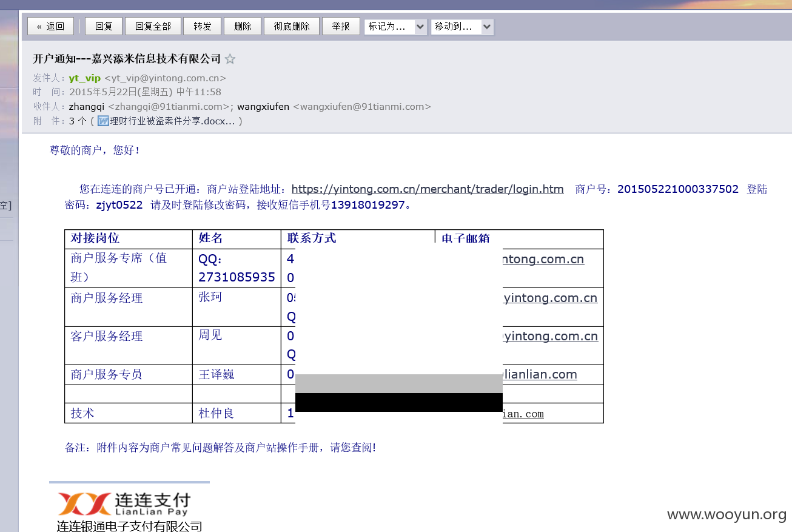Screen dimensions: 792x532
Task: Open the 标记为 dropdown
Action: coord(395,27)
